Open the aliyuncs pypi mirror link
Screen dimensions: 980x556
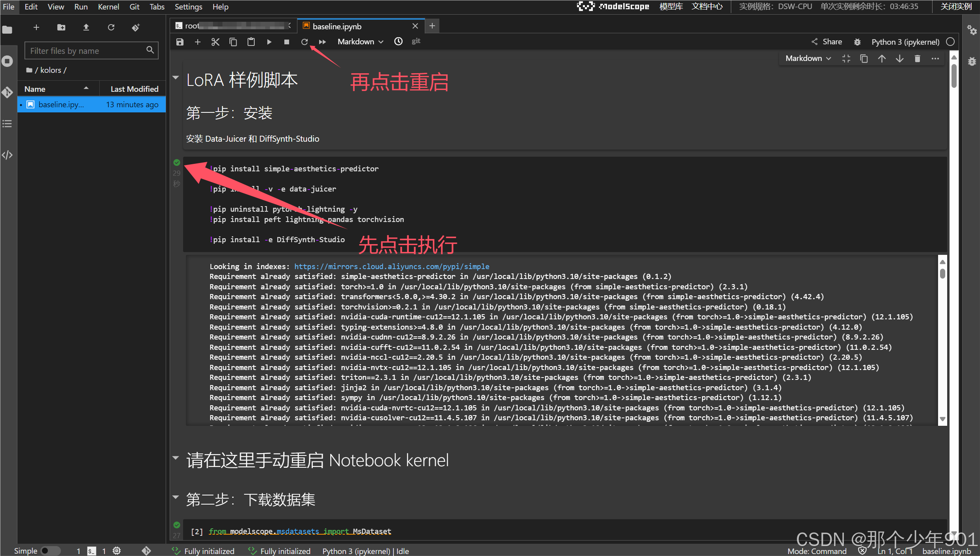point(392,266)
